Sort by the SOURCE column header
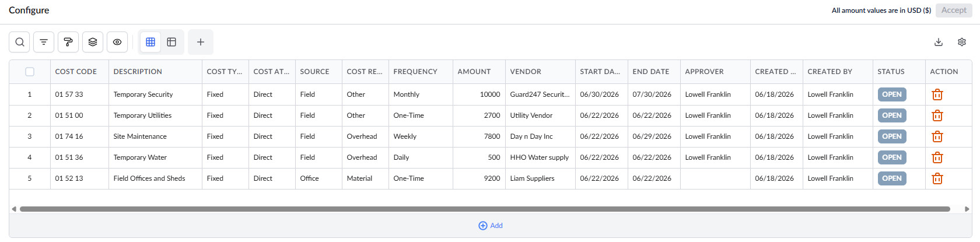This screenshot has width=980, height=242. (x=318, y=72)
